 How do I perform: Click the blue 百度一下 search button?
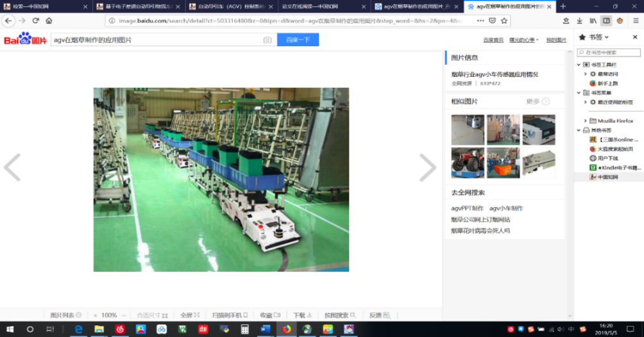point(298,40)
